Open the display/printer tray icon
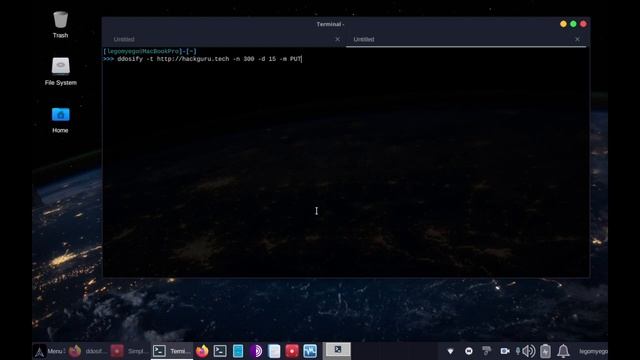This screenshot has width=640, height=360. pos(487,351)
